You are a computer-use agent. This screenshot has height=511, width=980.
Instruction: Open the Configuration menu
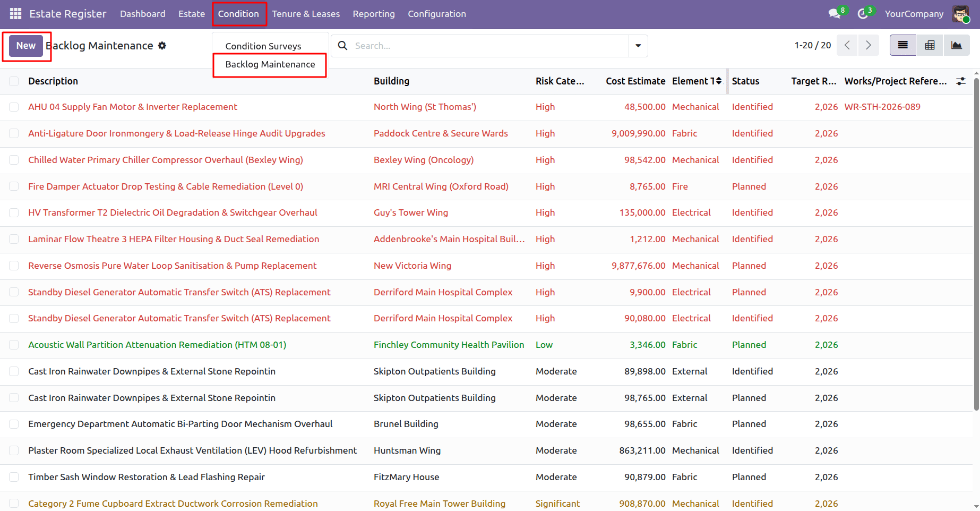coord(437,14)
